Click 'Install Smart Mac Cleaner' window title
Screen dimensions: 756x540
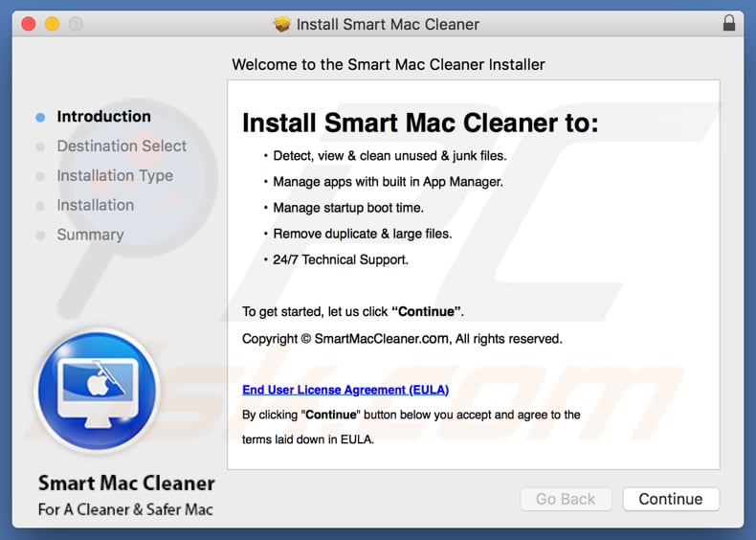coord(388,24)
